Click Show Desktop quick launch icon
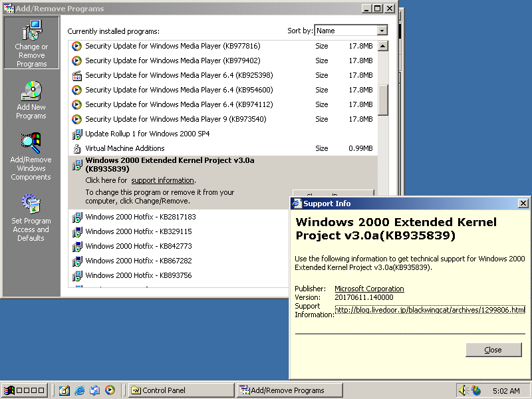Screen dimensions: 532x399 pos(64,390)
